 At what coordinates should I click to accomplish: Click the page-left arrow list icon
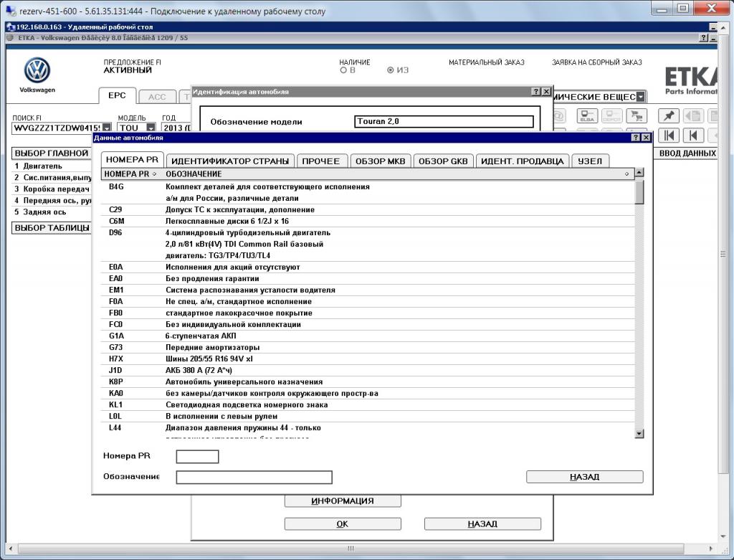(693, 115)
